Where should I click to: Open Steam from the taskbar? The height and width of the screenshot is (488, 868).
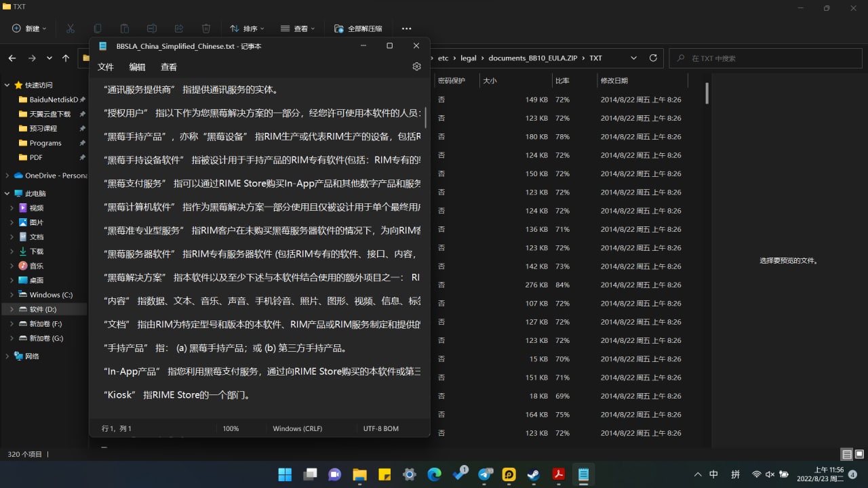534,474
